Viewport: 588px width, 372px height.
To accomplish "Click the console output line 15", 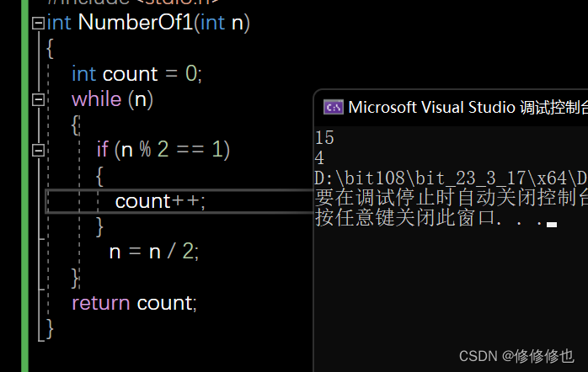I will click(x=323, y=137).
